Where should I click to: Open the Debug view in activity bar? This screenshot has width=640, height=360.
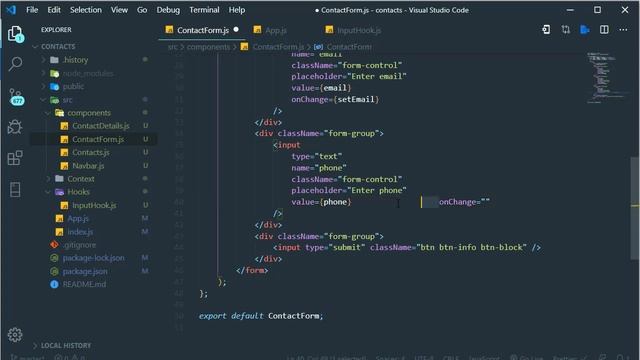point(15,127)
